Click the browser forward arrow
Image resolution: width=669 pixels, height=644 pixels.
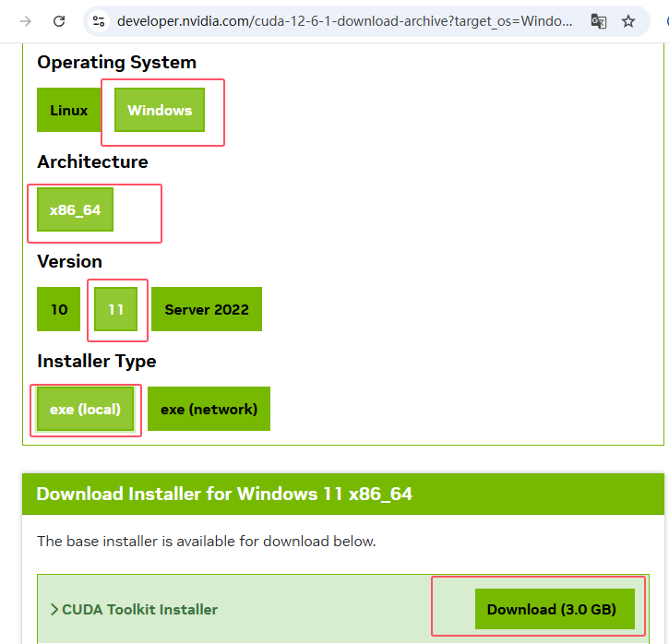point(26,21)
